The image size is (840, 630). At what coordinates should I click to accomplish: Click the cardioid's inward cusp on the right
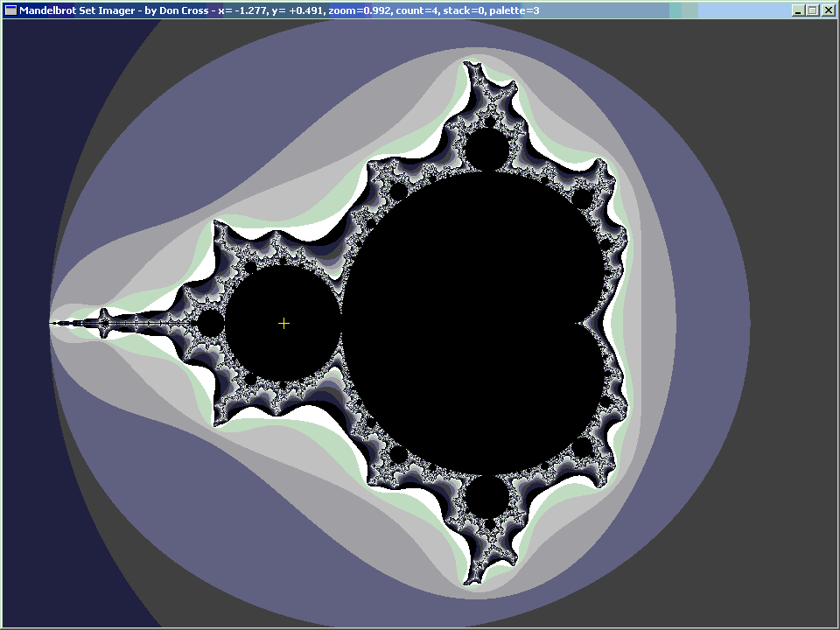(579, 324)
